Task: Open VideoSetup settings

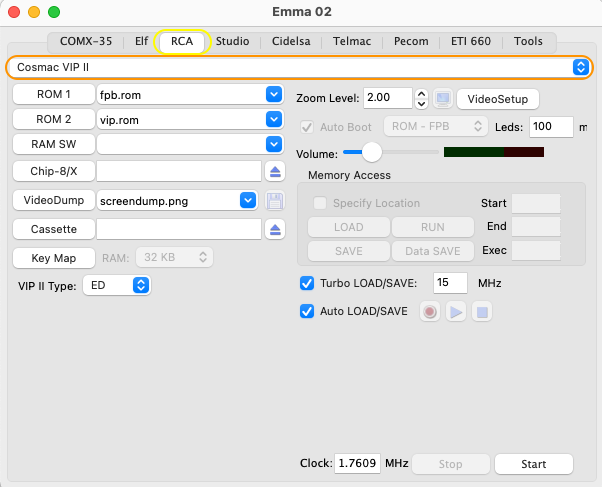Action: 498,99
